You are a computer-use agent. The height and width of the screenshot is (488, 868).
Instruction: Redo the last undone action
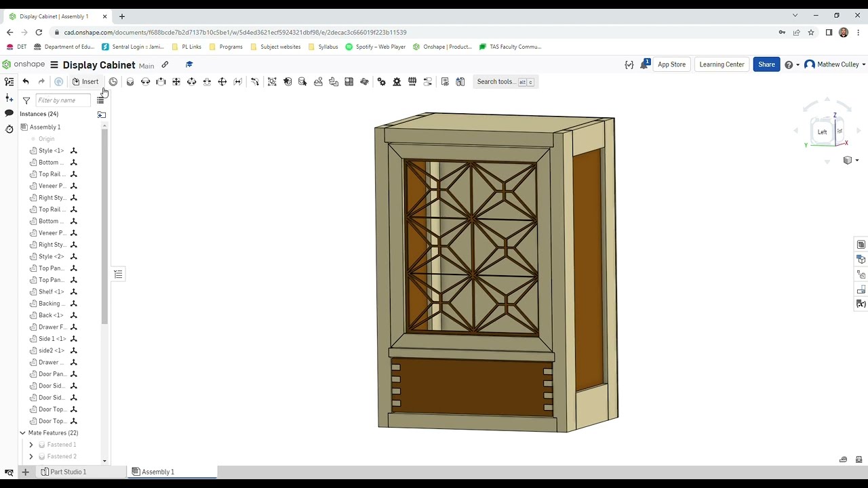click(x=41, y=82)
